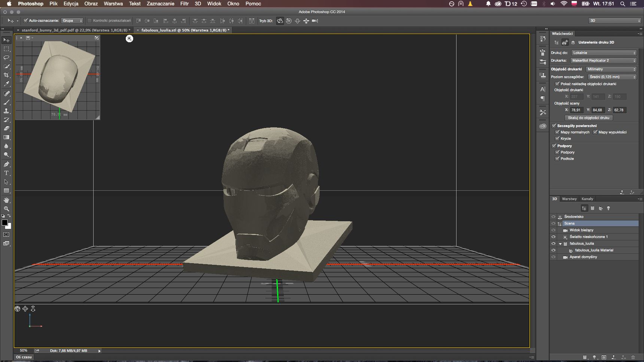Select the Rectangular Marquee tool

[x=6, y=49]
